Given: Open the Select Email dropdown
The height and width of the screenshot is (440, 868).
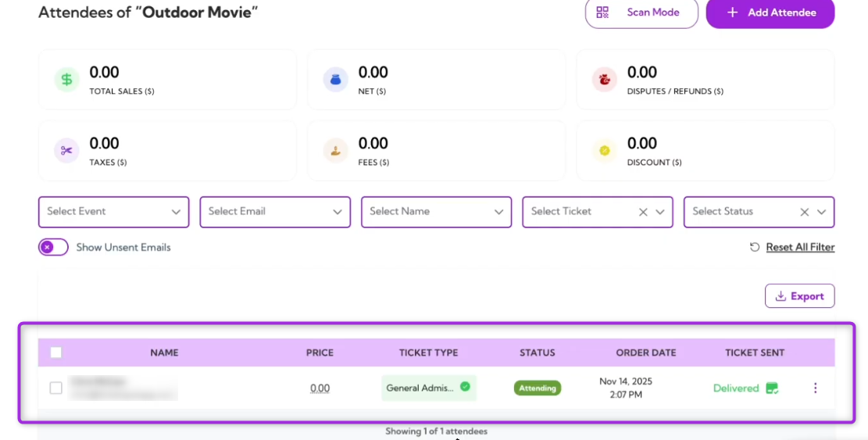Looking at the screenshot, I should pos(275,212).
